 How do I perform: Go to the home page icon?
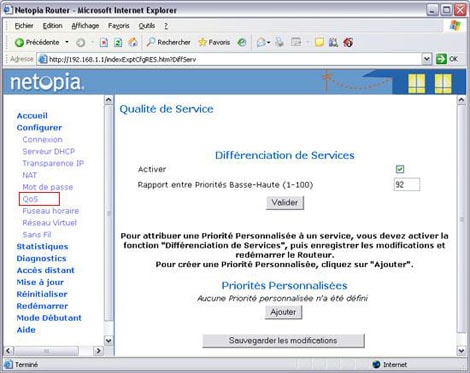[133, 42]
